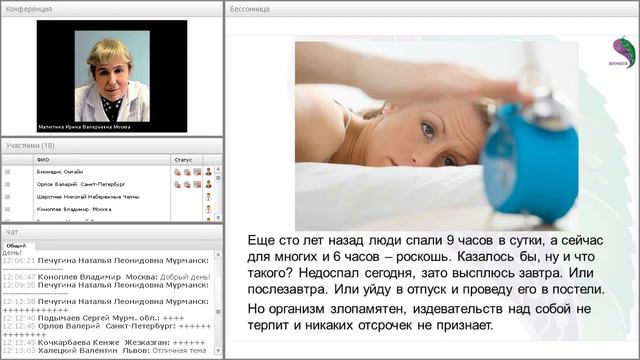Click the Чат panel header
The image size is (640, 360).
(x=112, y=232)
